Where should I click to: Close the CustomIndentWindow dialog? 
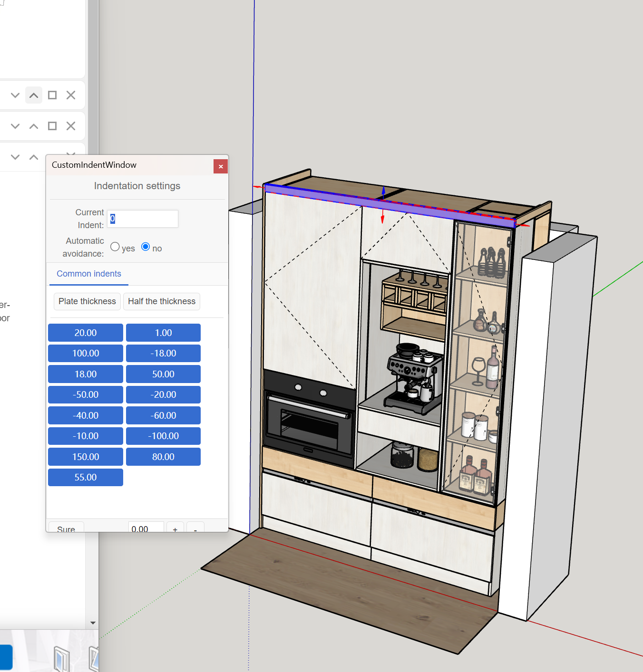coord(220,166)
